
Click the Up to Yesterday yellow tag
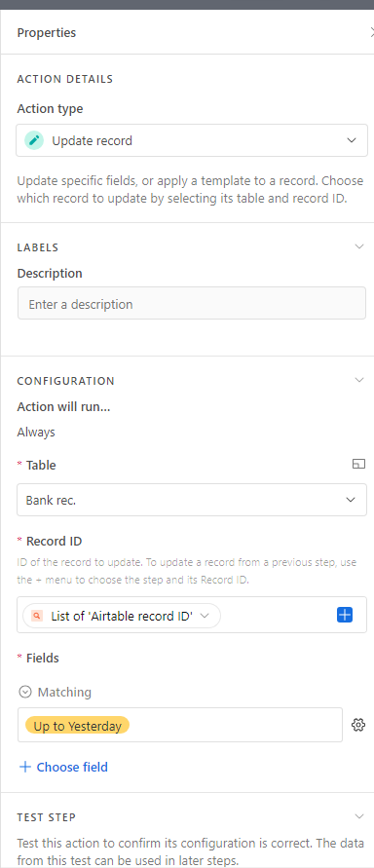point(78,725)
